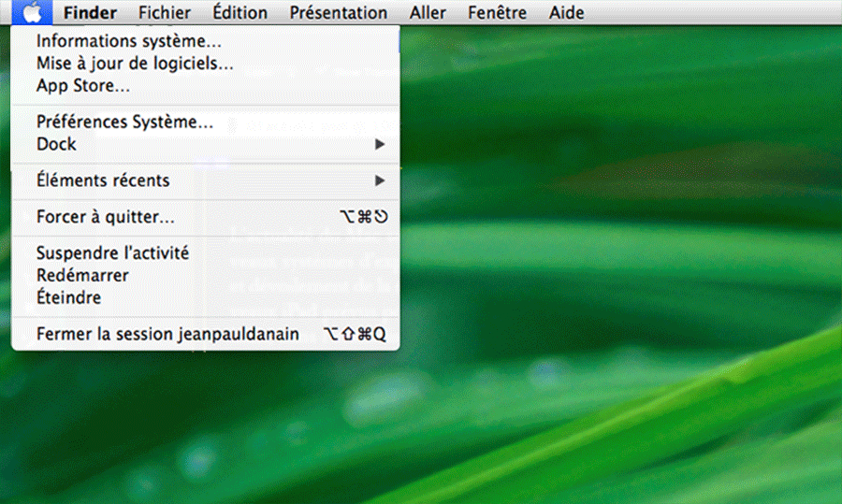The image size is (842, 504).
Task: Click Éteindre to shut down
Action: 68,297
